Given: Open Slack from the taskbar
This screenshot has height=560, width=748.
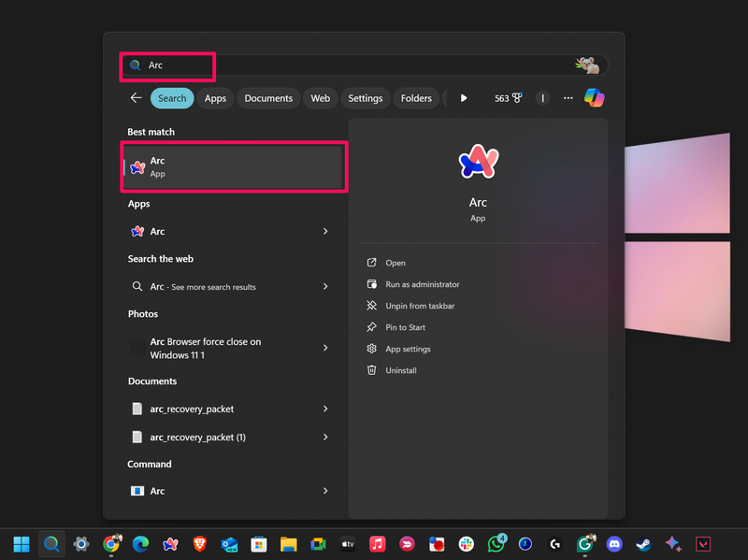Looking at the screenshot, I should coord(466,543).
